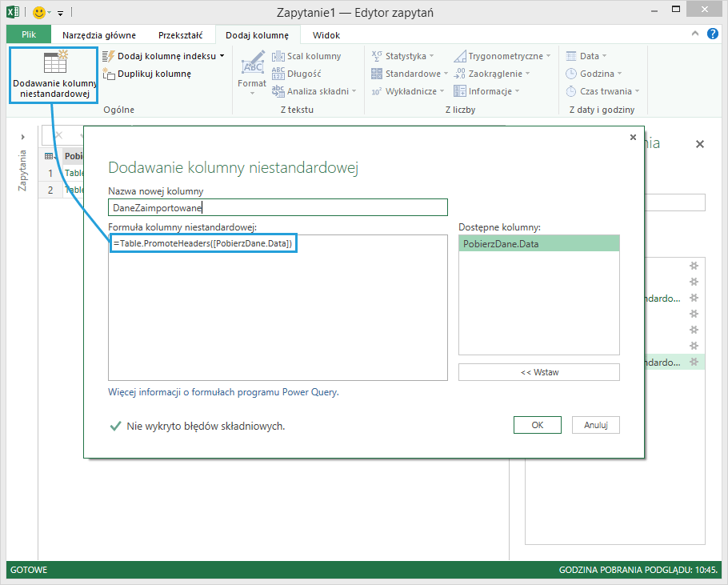Confirm the dialog with OK
Image resolution: width=728 pixels, height=585 pixels.
click(537, 425)
